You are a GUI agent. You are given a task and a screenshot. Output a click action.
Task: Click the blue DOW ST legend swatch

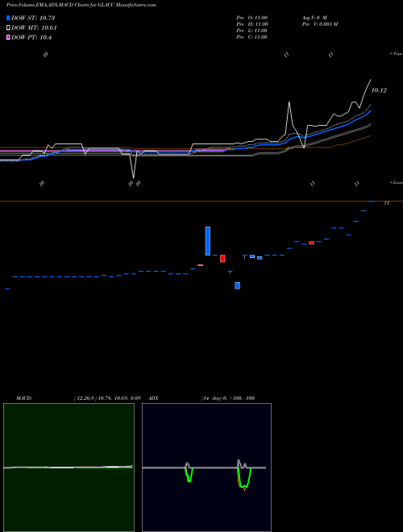[8, 18]
